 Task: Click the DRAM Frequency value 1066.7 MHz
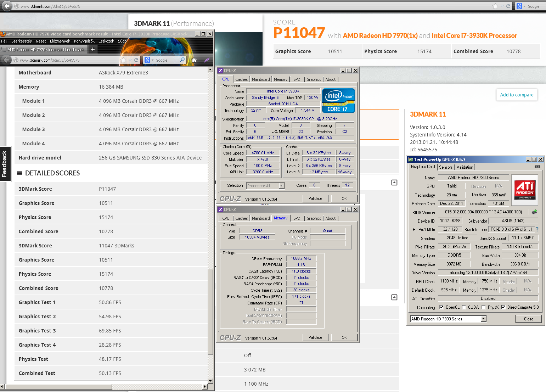tap(301, 258)
